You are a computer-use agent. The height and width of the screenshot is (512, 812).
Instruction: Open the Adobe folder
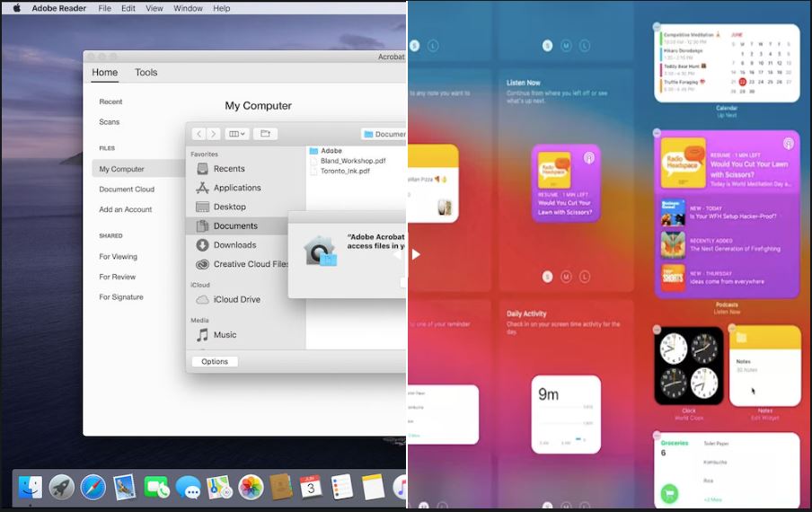(326, 151)
